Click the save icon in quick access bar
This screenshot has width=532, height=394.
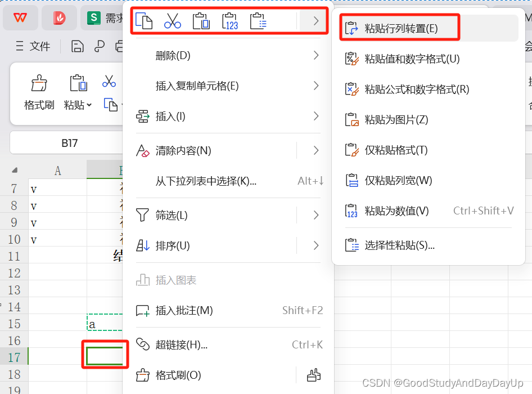tap(78, 46)
